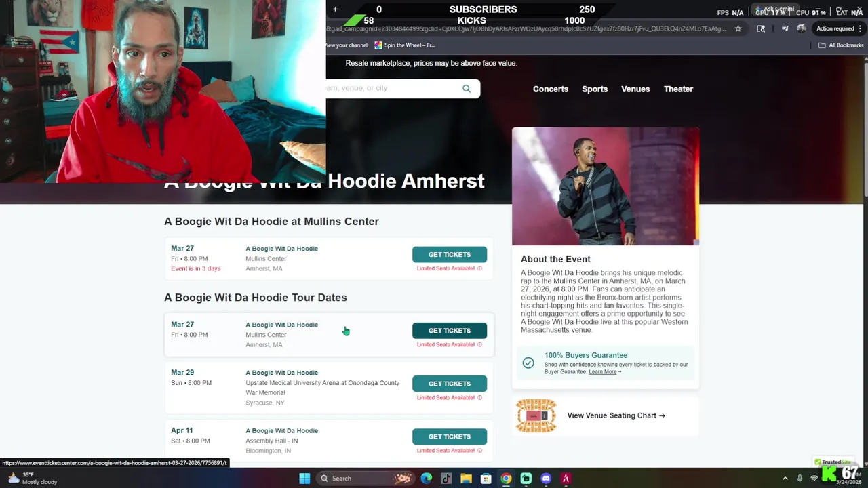The image size is (868, 488).
Task: Click 'Syracuse, NY' location text
Action: (264, 403)
